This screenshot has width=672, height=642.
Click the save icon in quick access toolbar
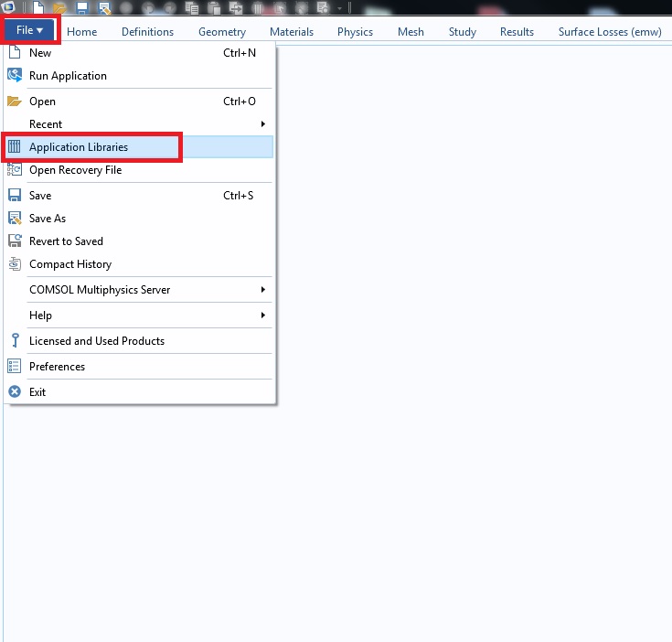(81, 8)
